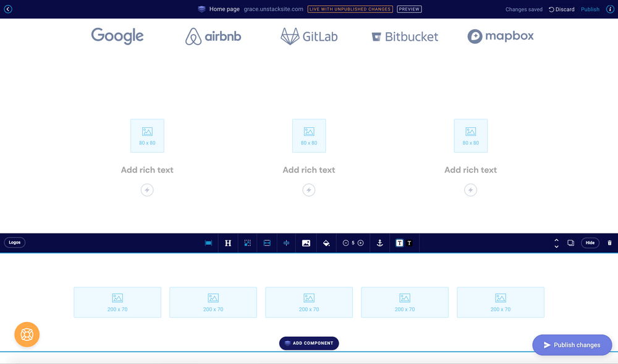
Task: Click the lightning quick-add icon under rich text
Action: [x=309, y=190]
